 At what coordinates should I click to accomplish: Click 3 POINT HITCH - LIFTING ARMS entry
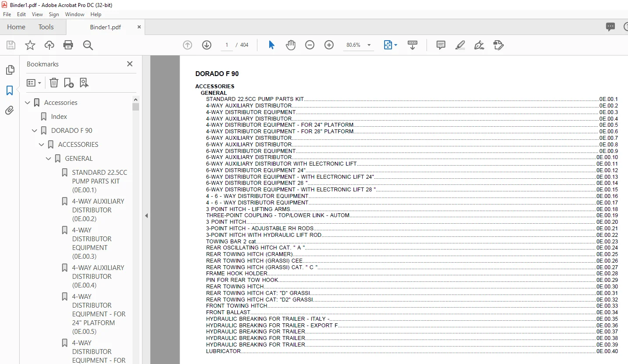point(412,209)
